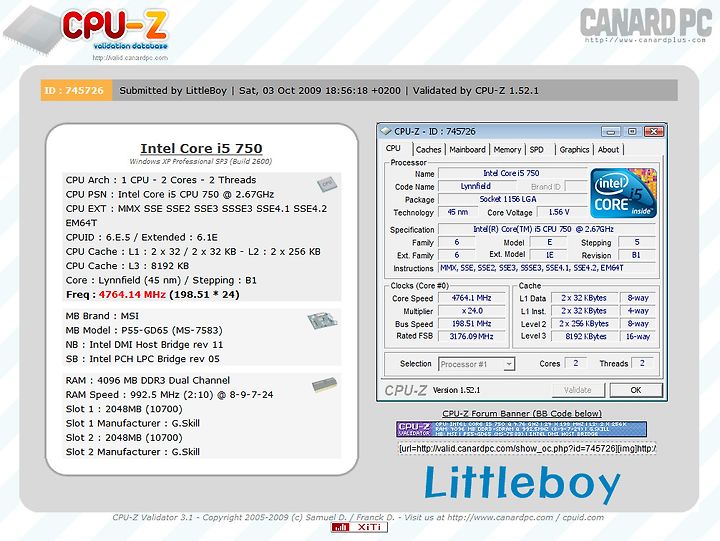Open the canardplus.com link under Canard PC
The width and height of the screenshot is (720, 541).
coord(645,40)
